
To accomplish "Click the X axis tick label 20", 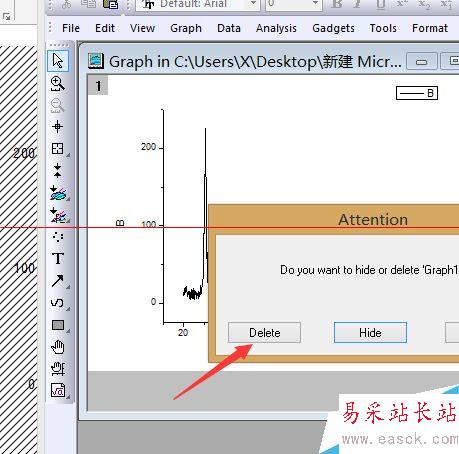I will 183,333.
